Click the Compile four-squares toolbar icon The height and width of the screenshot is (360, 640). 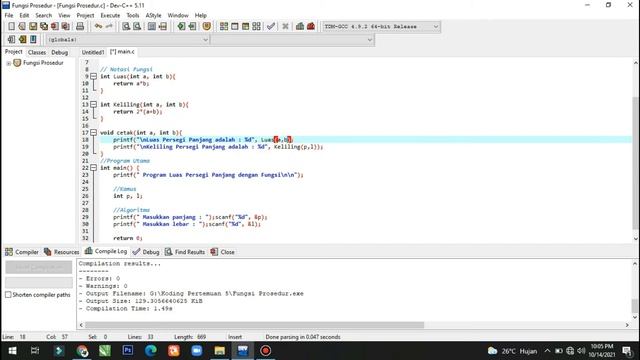(224, 26)
